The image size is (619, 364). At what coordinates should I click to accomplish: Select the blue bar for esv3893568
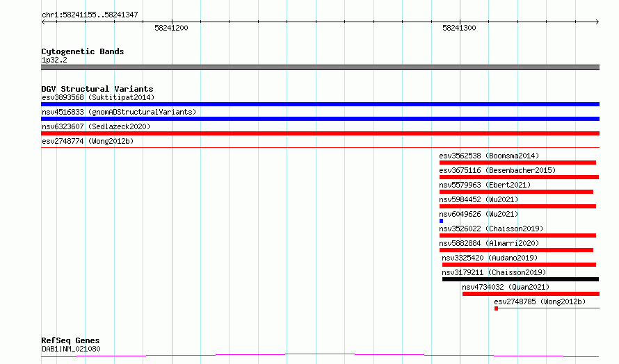click(320, 104)
